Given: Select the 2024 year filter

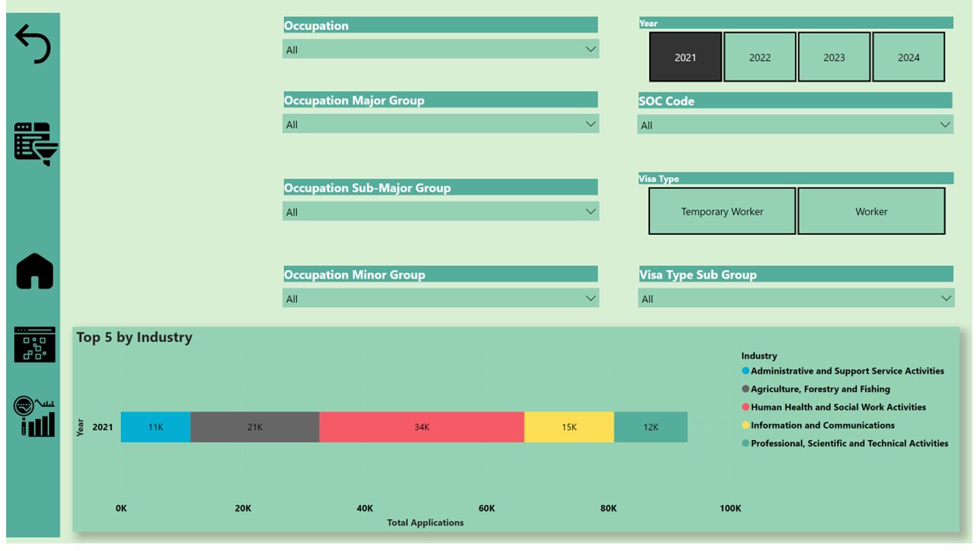Looking at the screenshot, I should click(909, 57).
